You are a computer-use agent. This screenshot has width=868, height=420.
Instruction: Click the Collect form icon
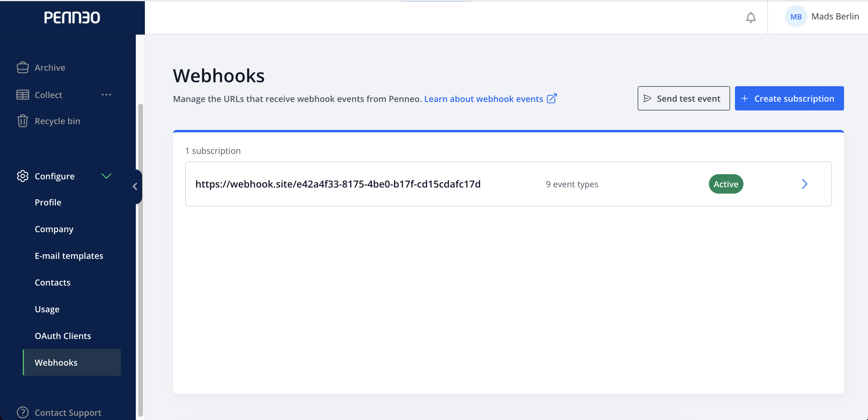22,95
